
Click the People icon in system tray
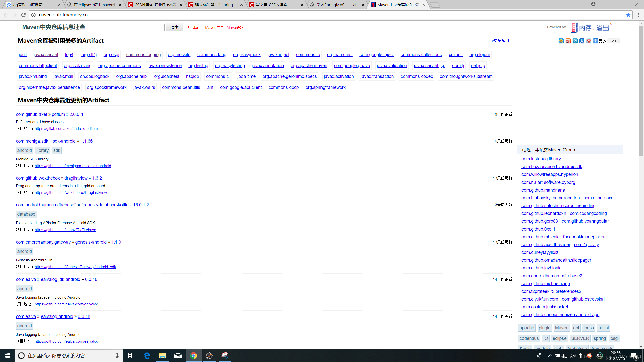pos(539,356)
